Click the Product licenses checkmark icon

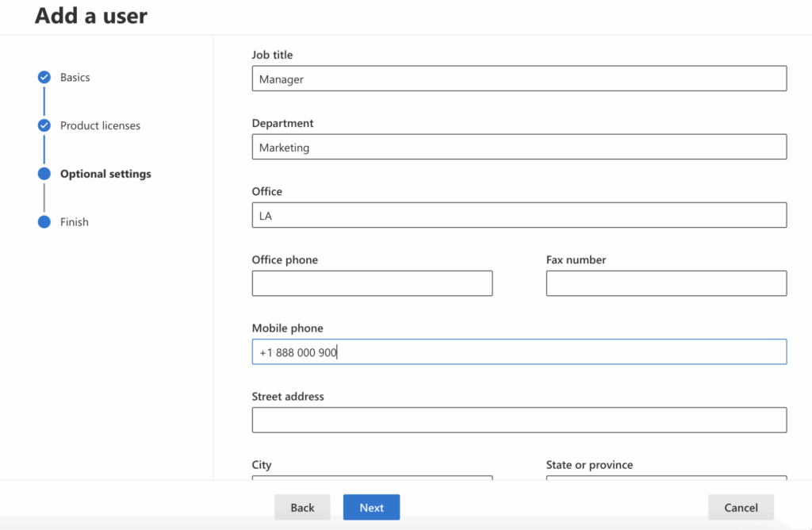tap(44, 125)
